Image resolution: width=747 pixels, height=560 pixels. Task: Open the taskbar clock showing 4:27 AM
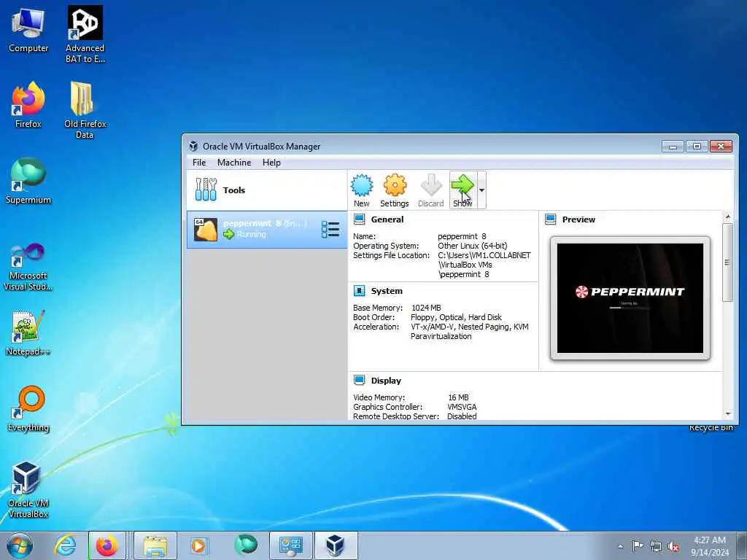tap(710, 546)
